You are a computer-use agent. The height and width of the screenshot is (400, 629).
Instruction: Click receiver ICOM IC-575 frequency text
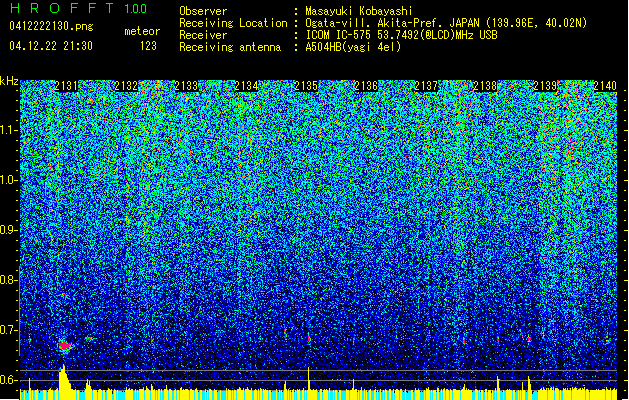click(401, 35)
